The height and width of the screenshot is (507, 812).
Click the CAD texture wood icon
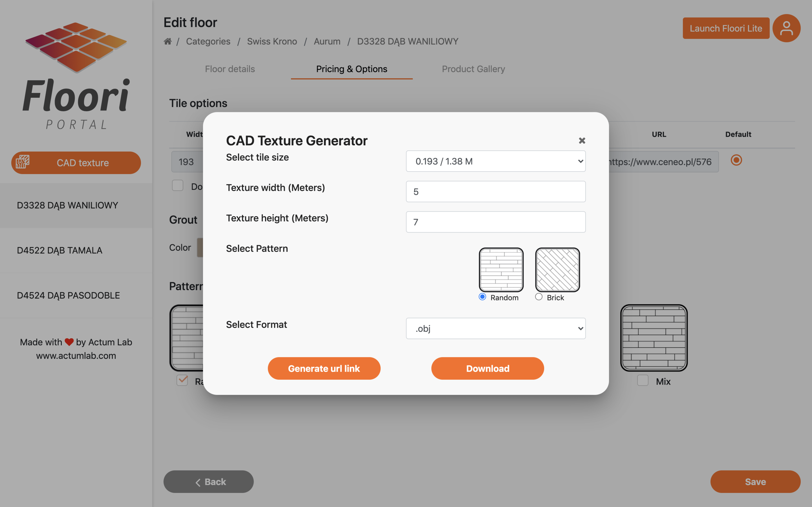(x=22, y=162)
